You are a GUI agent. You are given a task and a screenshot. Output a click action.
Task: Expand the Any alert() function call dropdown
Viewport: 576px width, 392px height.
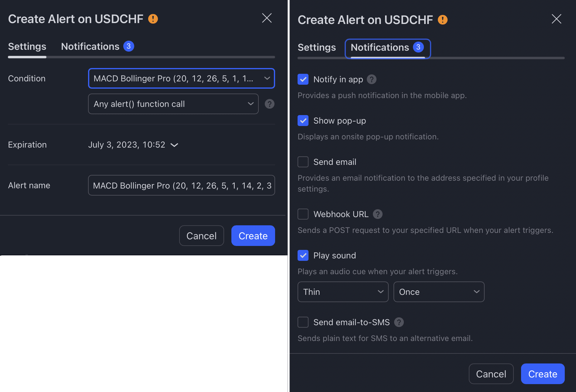click(x=173, y=104)
